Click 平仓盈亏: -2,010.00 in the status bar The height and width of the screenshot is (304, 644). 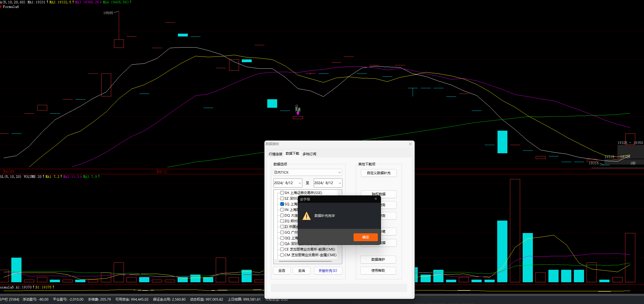point(68,299)
